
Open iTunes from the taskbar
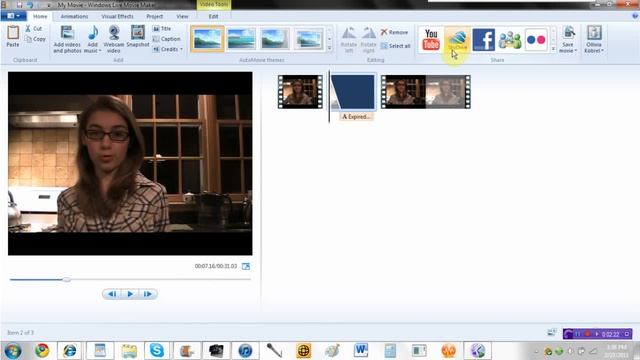[x=245, y=351]
